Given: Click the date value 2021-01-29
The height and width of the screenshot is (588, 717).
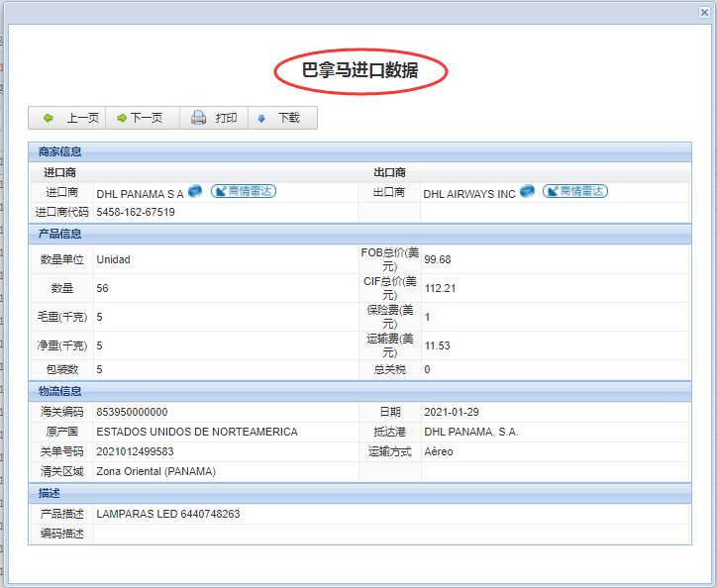Looking at the screenshot, I should [452, 412].
